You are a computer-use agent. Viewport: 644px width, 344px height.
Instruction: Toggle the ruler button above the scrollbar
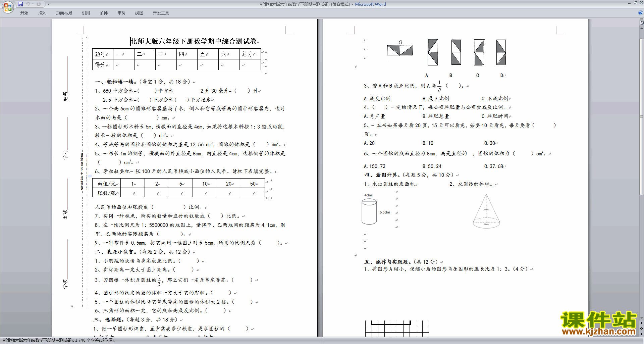(x=642, y=23)
